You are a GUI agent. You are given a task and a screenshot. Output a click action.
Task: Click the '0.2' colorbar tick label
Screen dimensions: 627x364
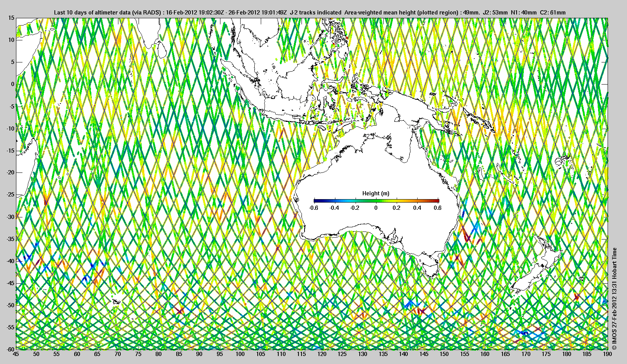click(x=397, y=208)
